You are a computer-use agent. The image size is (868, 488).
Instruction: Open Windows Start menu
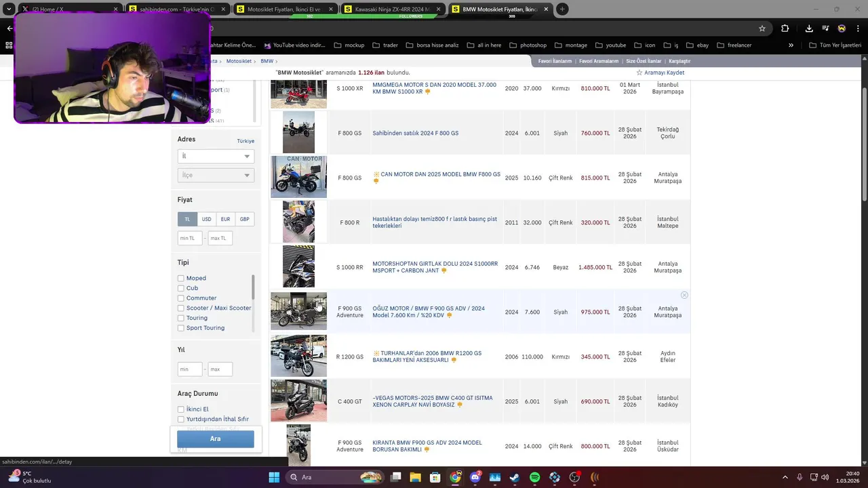pos(274,477)
